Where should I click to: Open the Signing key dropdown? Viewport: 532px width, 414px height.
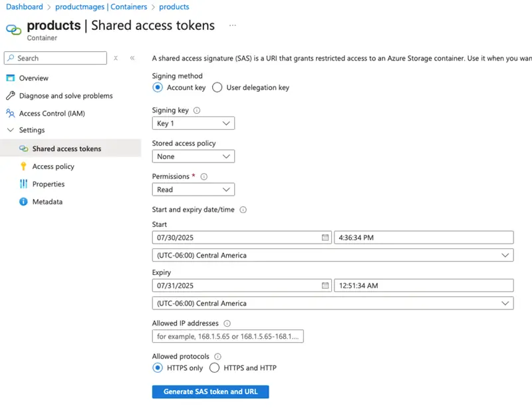click(x=193, y=123)
